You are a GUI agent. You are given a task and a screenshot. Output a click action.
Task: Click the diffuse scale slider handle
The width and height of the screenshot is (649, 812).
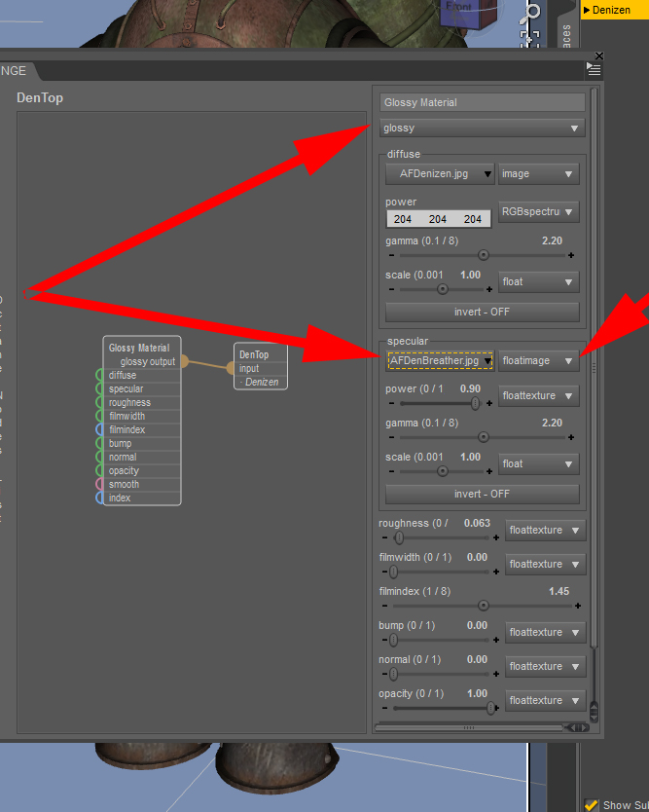tap(443, 289)
